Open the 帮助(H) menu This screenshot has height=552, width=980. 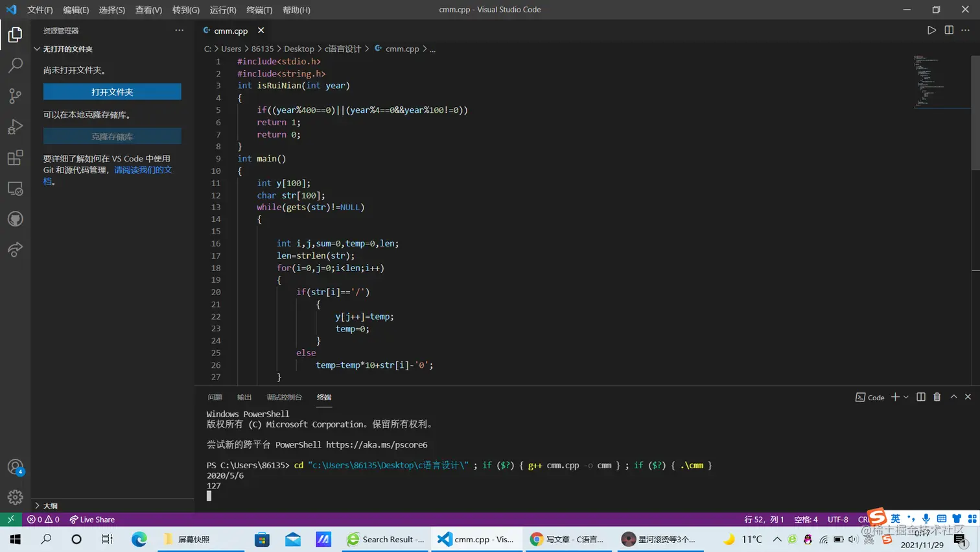(x=296, y=10)
